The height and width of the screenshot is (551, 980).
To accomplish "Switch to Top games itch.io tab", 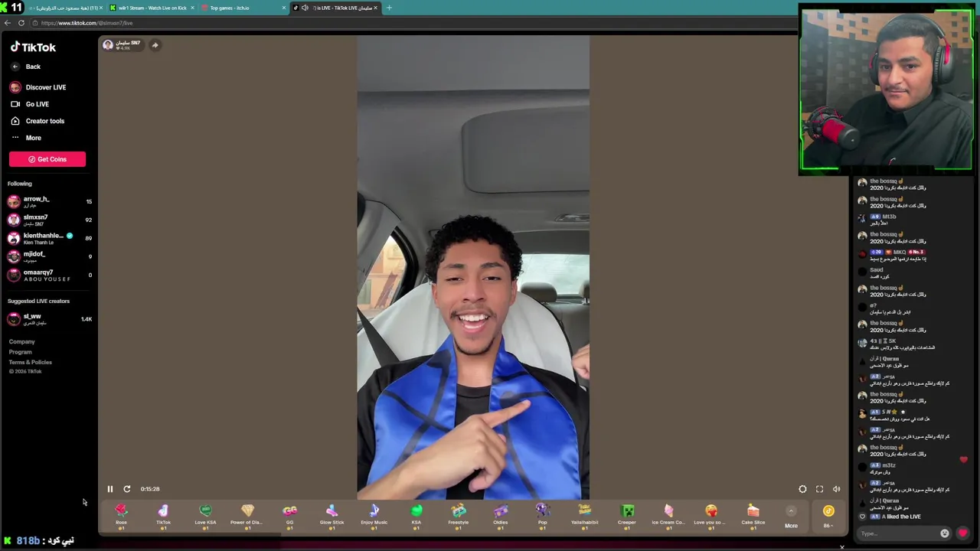I will tap(243, 8).
